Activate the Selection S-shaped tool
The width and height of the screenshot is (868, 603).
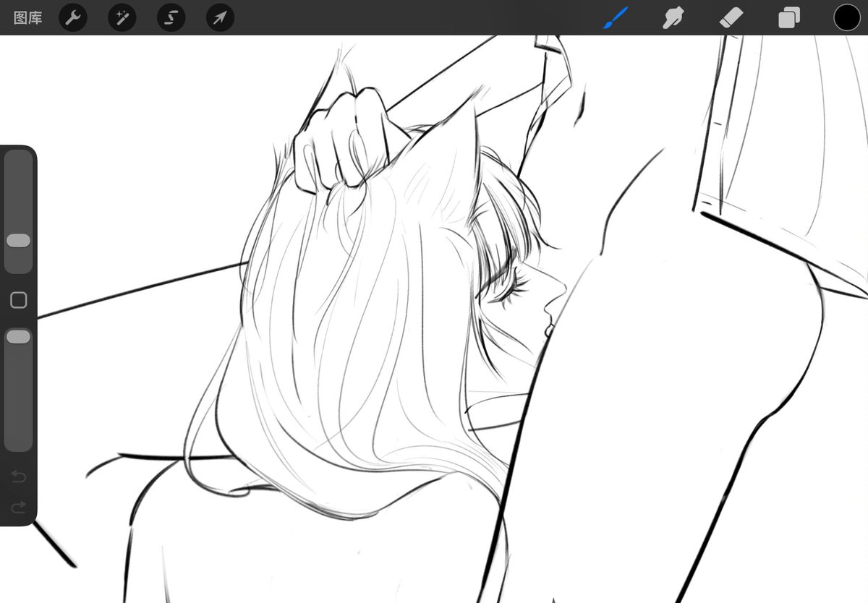(171, 17)
